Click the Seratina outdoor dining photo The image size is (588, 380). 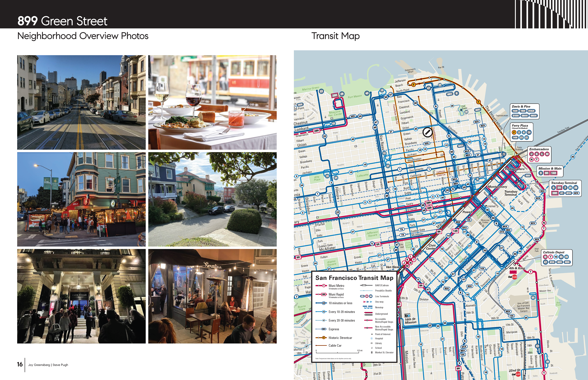pos(212,296)
